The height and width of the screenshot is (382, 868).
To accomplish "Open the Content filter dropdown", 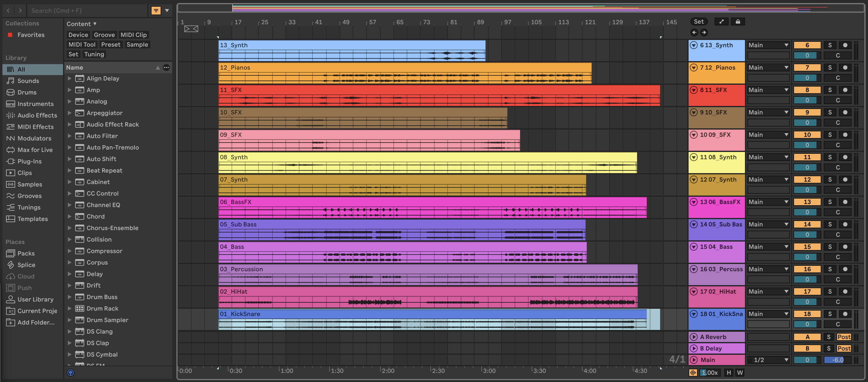I will click(82, 24).
